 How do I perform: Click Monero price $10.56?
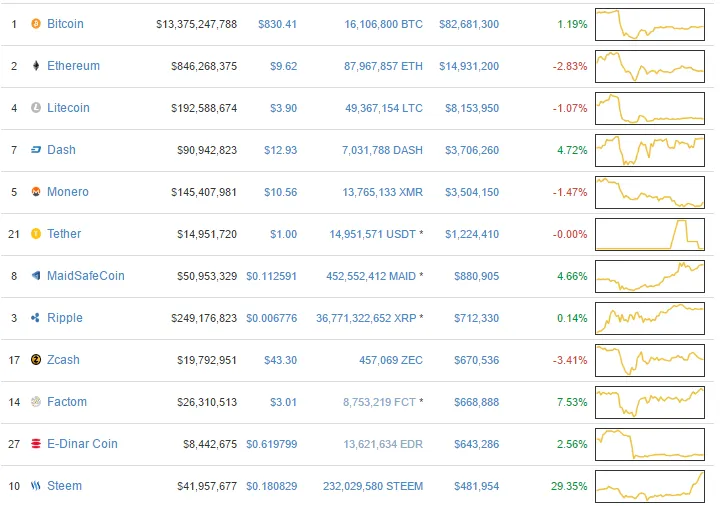[281, 192]
